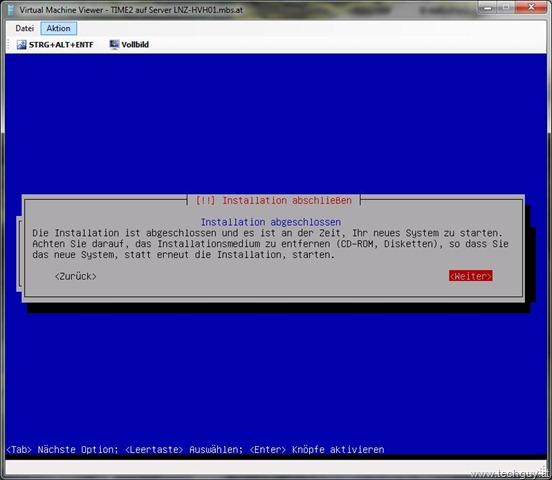Click the <Tab> Nächste Option hint
The image size is (552, 480).
click(x=62, y=450)
